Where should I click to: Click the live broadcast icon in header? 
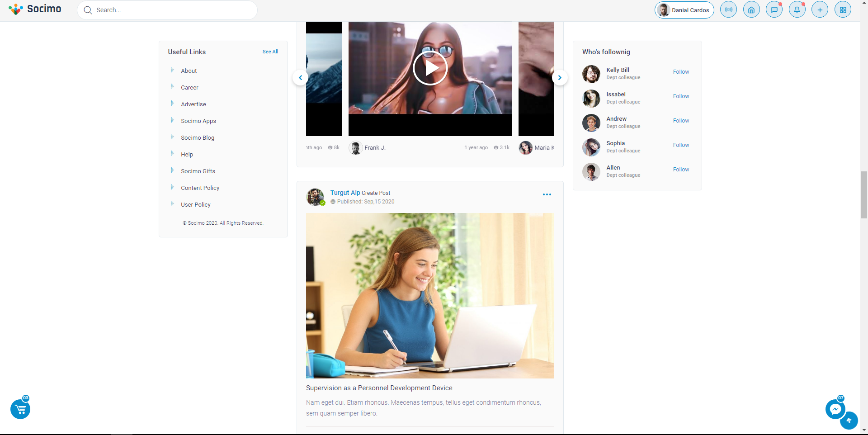point(728,9)
